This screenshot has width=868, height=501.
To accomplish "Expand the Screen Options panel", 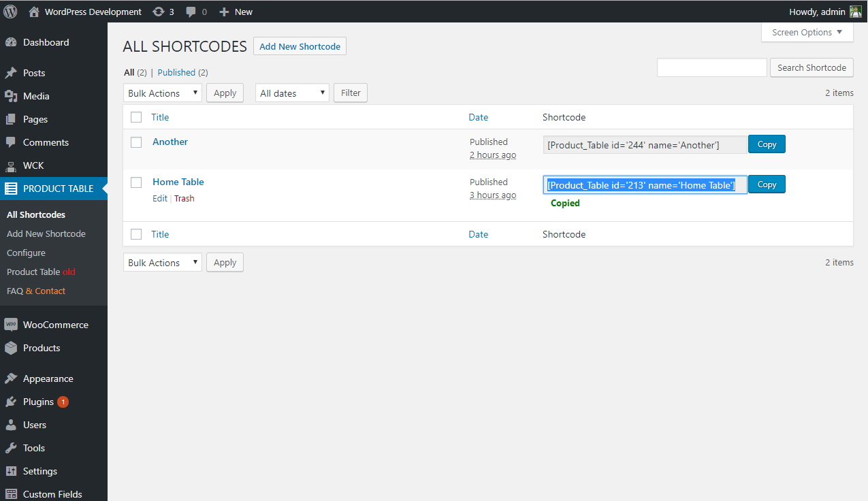I will pos(807,33).
